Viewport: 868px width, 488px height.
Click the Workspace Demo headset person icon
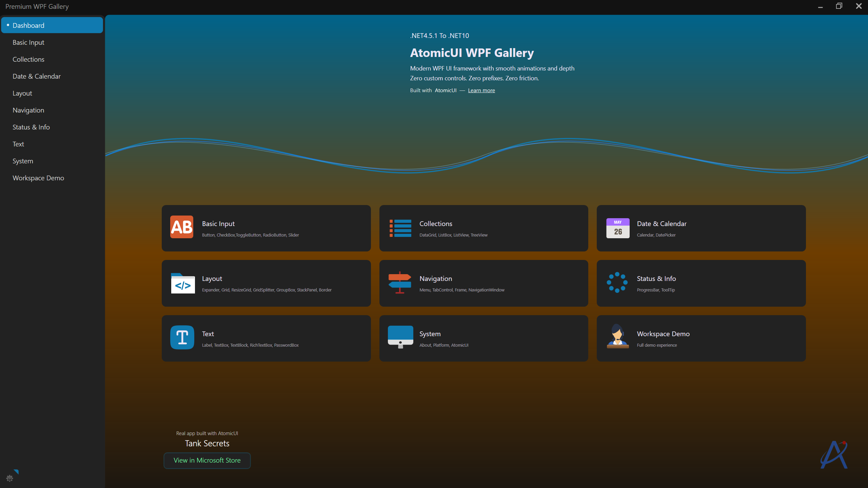tap(618, 336)
